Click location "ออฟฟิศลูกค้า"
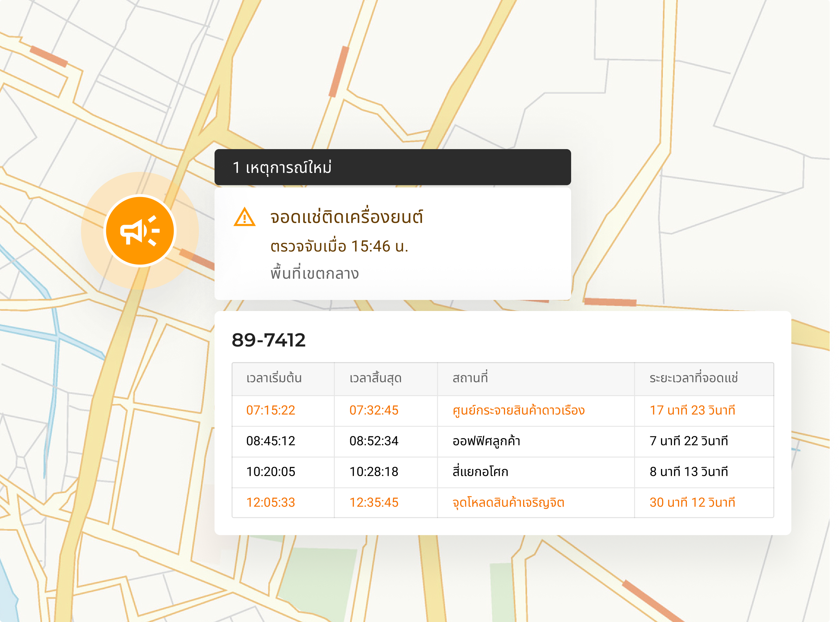The image size is (840, 622). 486,441
